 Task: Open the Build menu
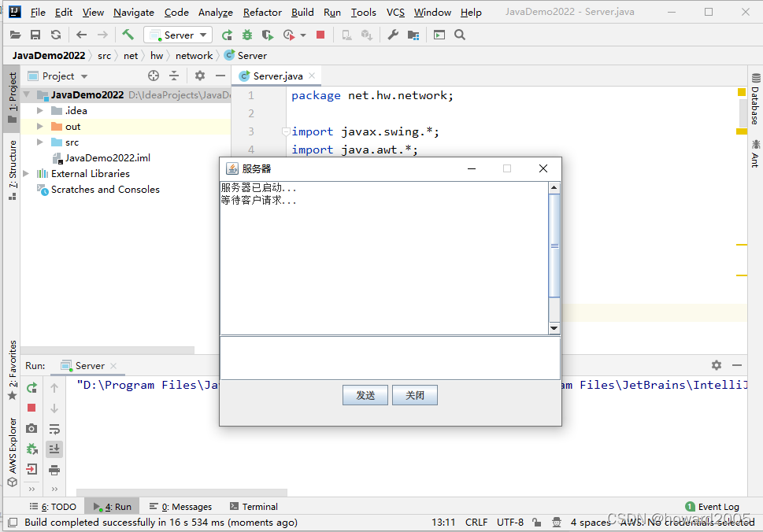click(x=302, y=12)
